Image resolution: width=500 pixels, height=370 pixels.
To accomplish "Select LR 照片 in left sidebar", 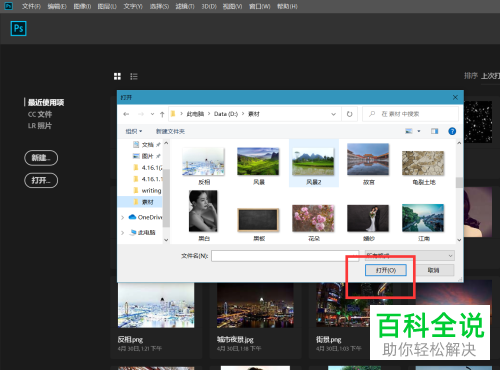I will pos(40,126).
